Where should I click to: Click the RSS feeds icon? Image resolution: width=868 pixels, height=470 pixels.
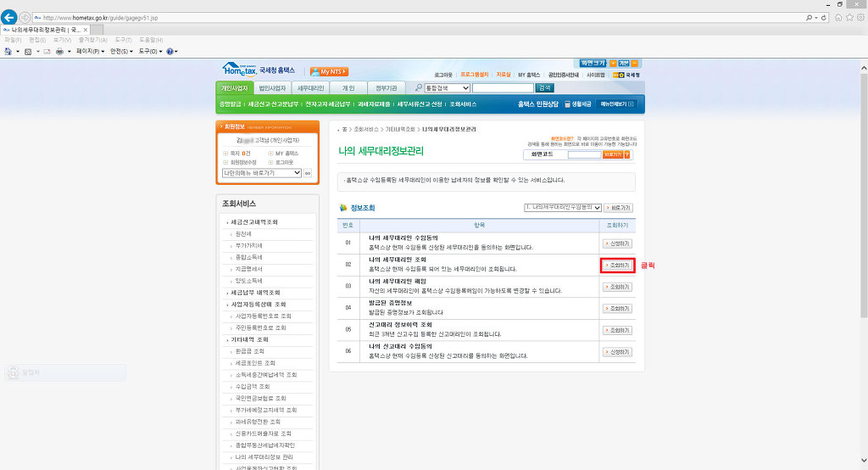(28, 52)
